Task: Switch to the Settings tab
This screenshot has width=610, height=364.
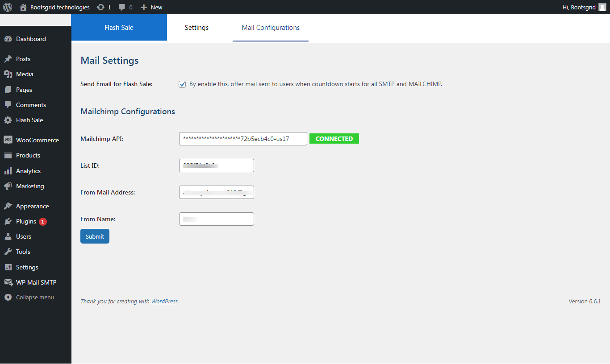Action: (196, 28)
